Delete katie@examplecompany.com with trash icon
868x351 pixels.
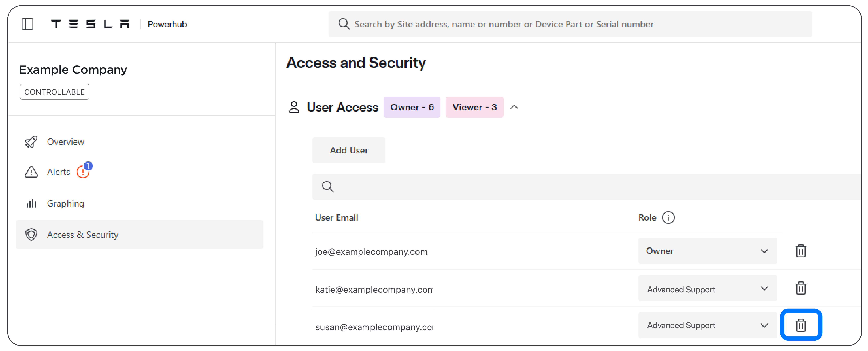coord(801,288)
